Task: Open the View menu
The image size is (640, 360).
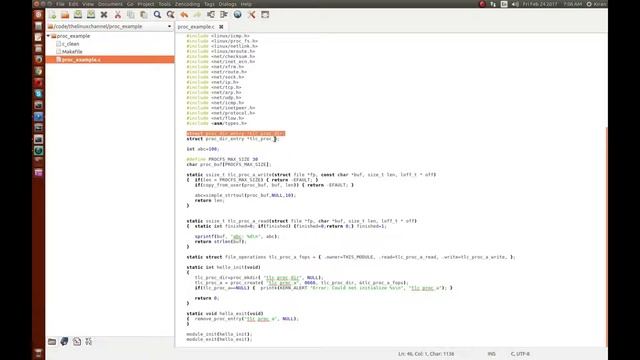Action: point(88,4)
